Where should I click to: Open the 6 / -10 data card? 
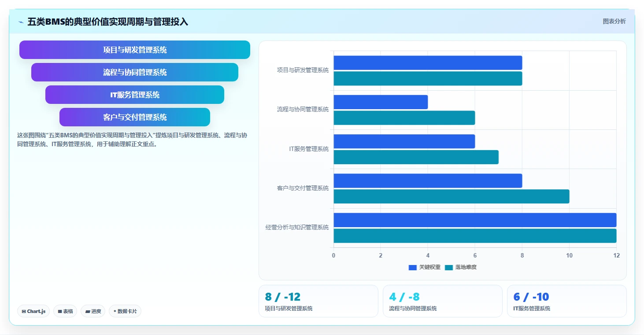(567, 301)
